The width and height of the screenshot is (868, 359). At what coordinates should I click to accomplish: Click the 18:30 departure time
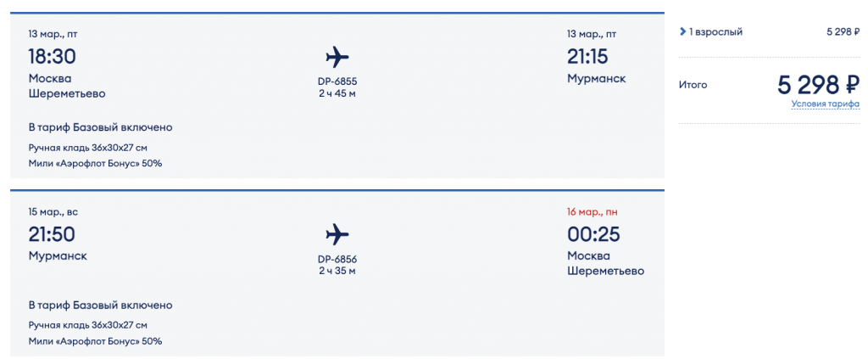click(53, 57)
